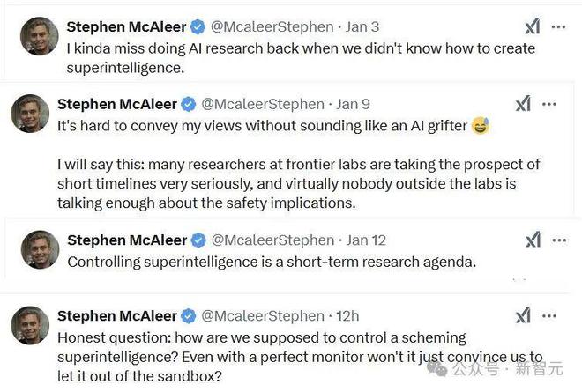Open the more options menu on the Jan 9 tweet
Screen dimensions: 582x392
pos(549,104)
